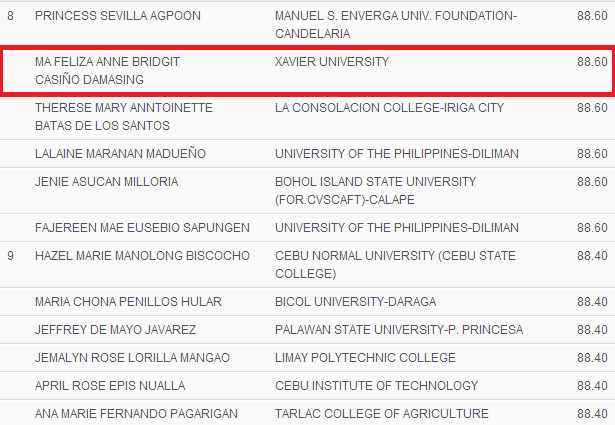615x425 pixels.
Task: Click JENIE ASUCAN MILLORIA name
Action: [107, 182]
